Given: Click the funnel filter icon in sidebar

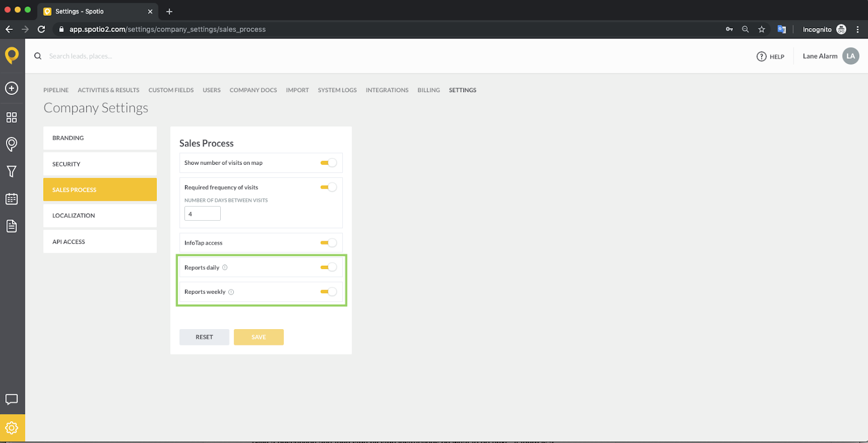Looking at the screenshot, I should tap(11, 172).
